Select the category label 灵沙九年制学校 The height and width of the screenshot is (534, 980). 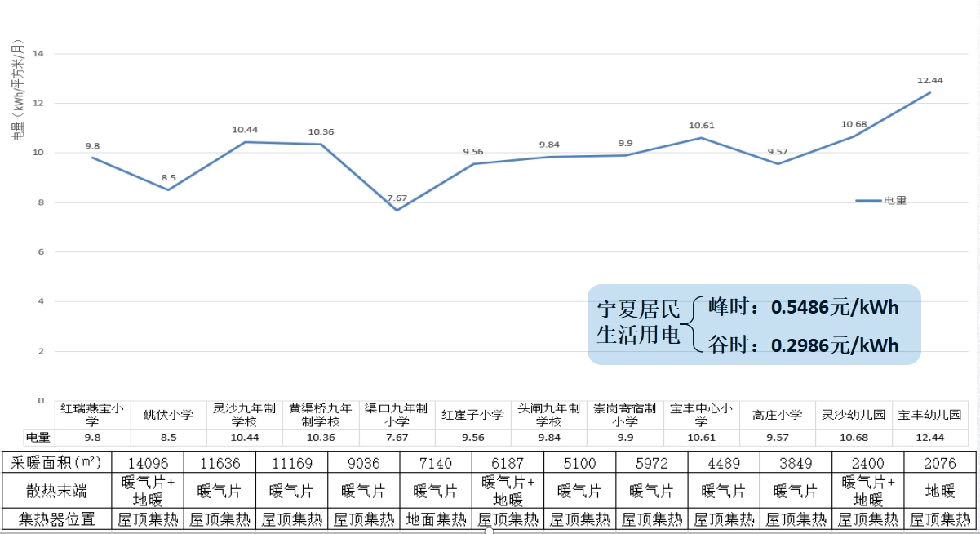tap(245, 415)
